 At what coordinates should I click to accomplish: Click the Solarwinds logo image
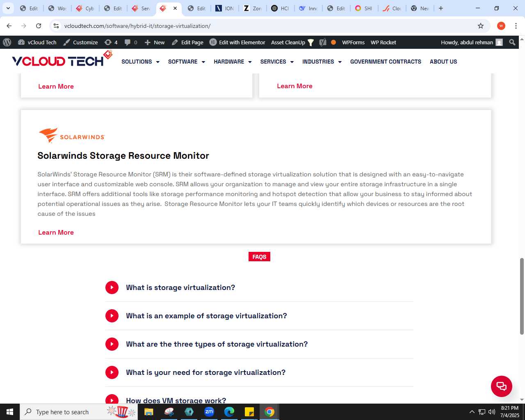[x=72, y=135]
